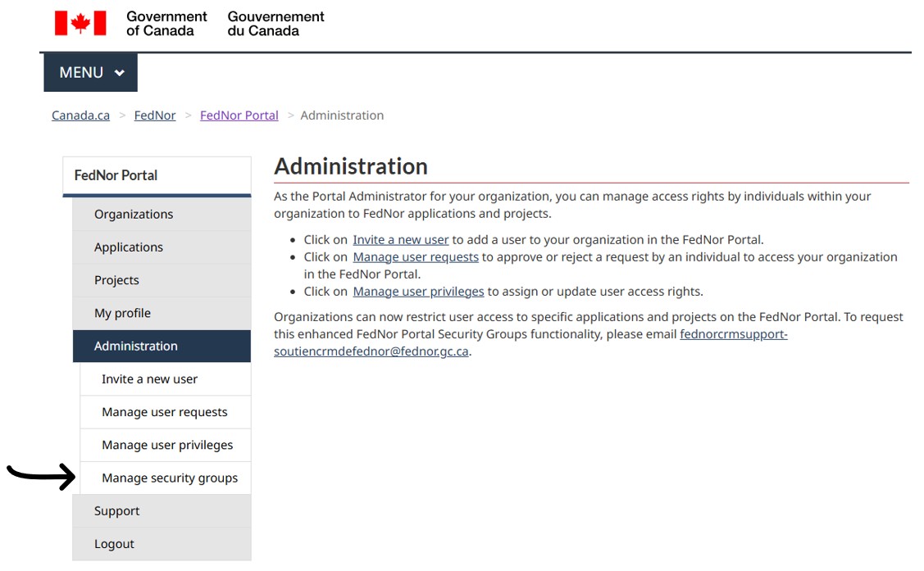Open Manage user requests in sidebar
This screenshot has height=571, width=924.
tap(166, 412)
